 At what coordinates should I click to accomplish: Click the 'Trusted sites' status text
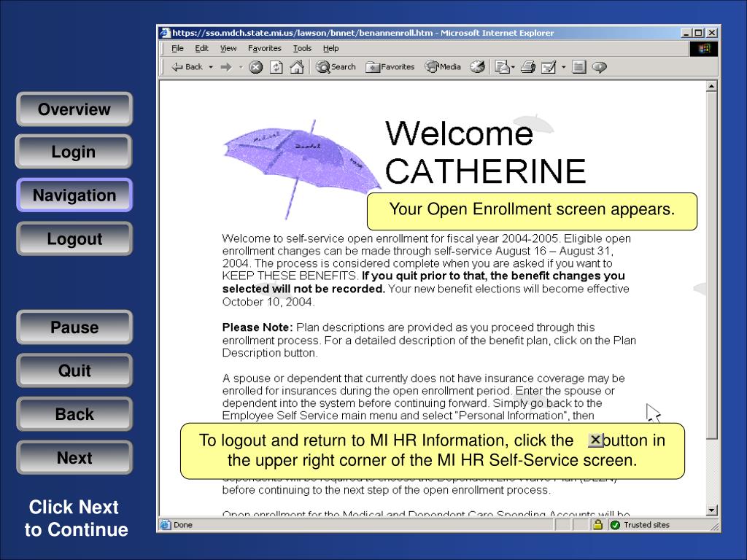[x=646, y=525]
